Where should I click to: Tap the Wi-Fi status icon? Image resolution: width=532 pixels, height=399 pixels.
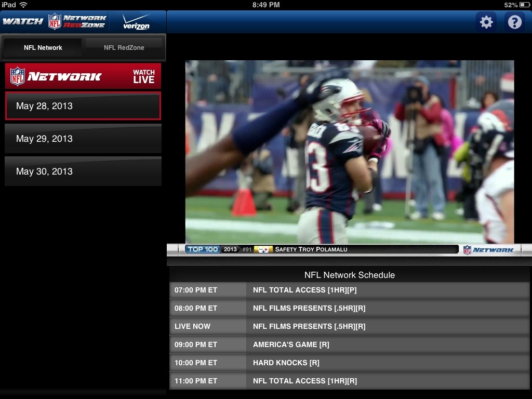click(x=23, y=5)
